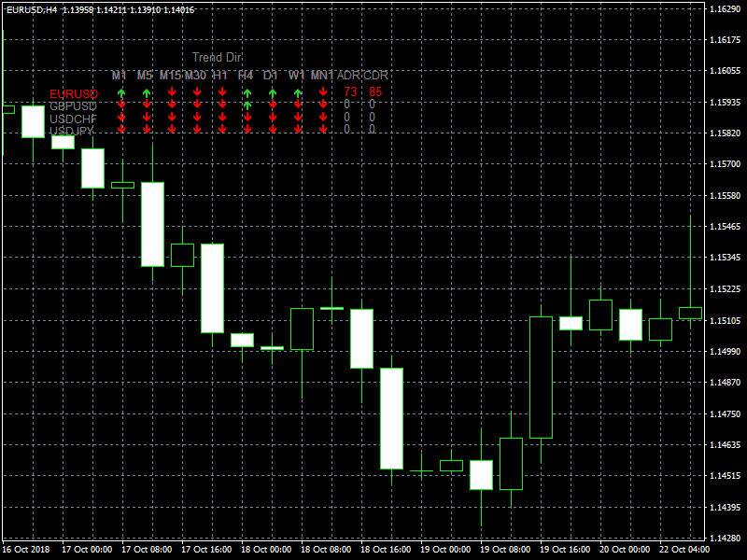Click the USDCHF CDR value 0
The image size is (747, 560).
point(372,117)
